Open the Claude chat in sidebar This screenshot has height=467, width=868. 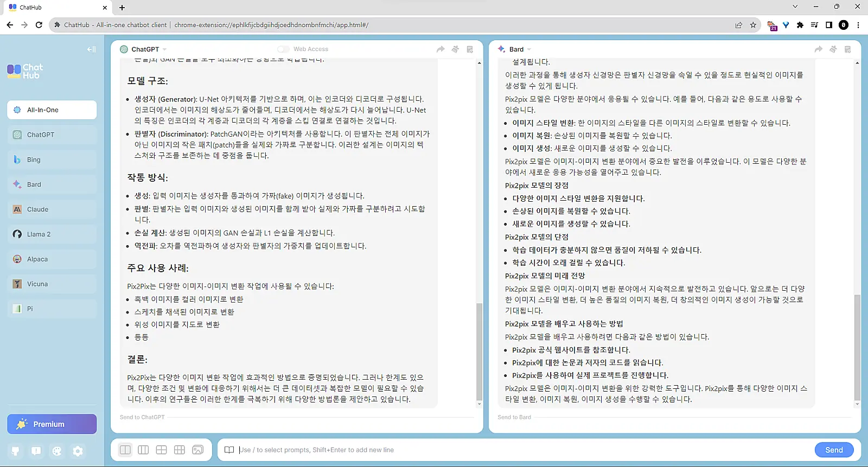pos(52,209)
